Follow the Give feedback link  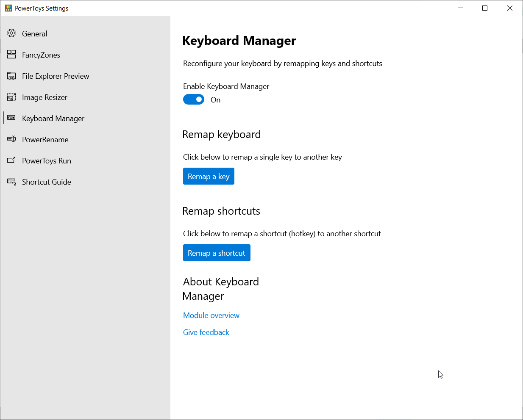(206, 332)
